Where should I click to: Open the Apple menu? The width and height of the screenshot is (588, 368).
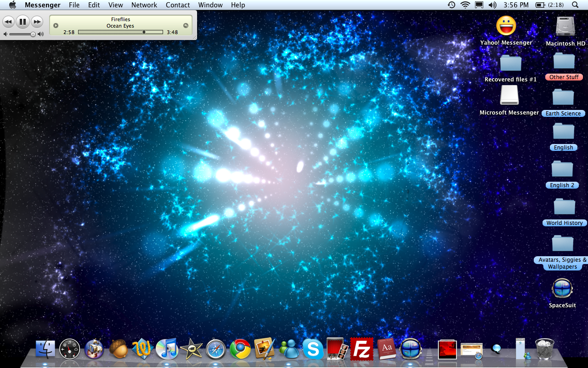[12, 5]
